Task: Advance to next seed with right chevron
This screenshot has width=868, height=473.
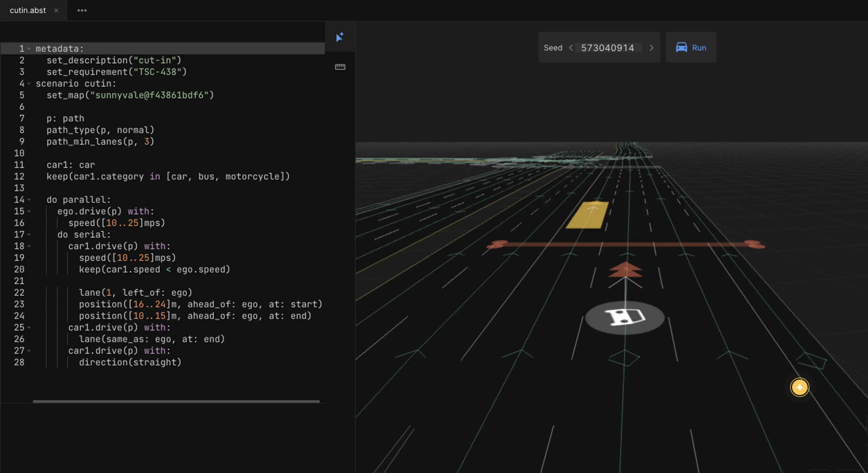Action: pos(651,48)
